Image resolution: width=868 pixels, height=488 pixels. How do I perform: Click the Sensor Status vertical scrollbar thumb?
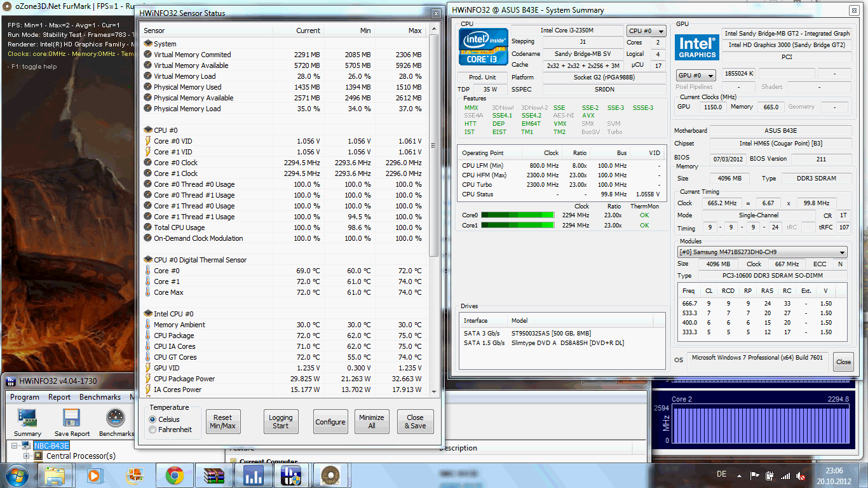(x=433, y=145)
